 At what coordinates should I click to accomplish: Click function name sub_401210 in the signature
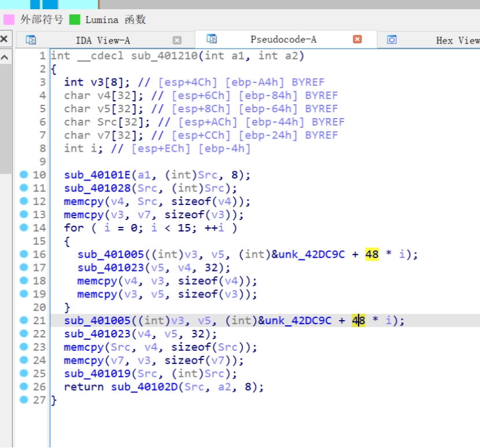tap(165, 56)
